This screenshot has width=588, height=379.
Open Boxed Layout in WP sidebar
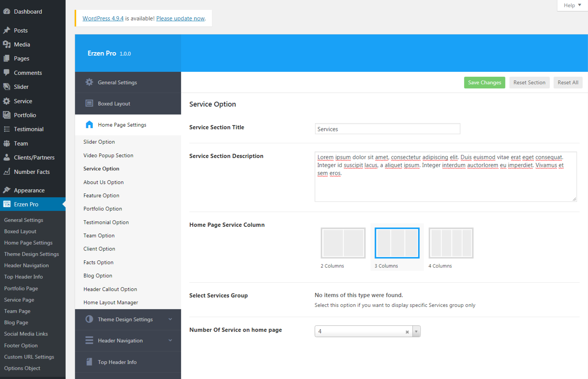(20, 231)
